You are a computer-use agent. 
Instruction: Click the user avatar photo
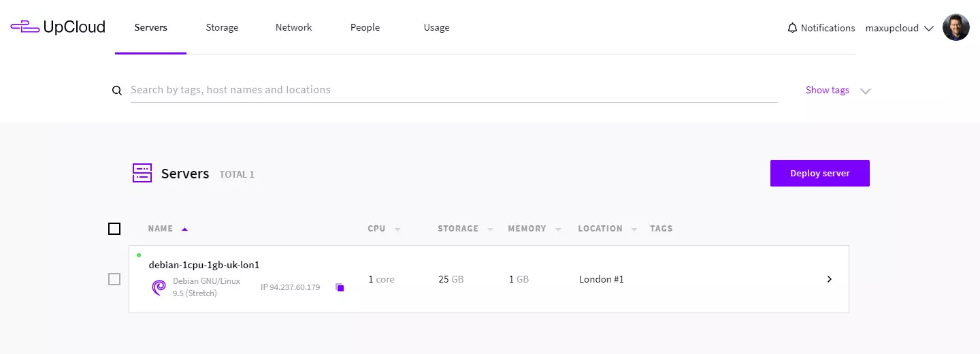coord(955,27)
